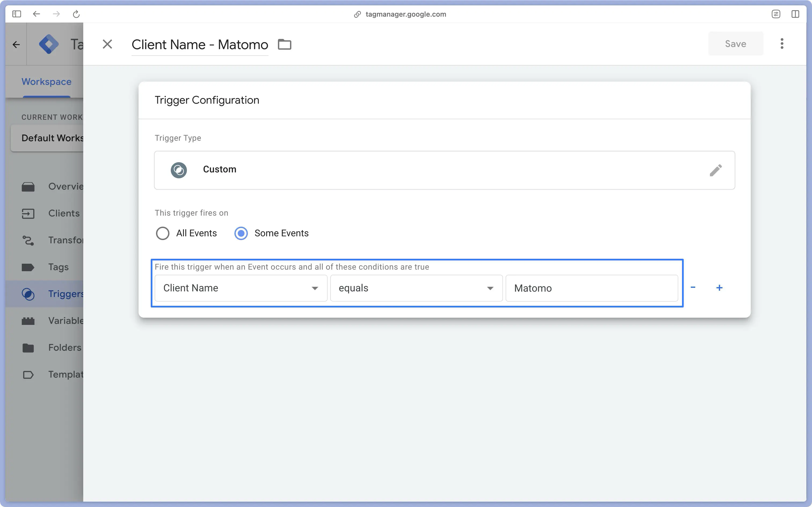The image size is (812, 507).
Task: Toggle the browser sidebar icon
Action: pyautogui.click(x=17, y=14)
